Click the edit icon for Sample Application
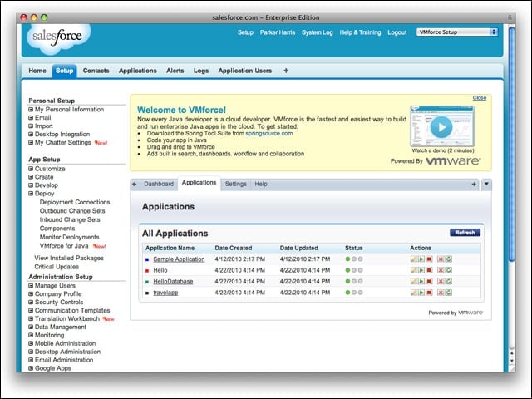 (x=414, y=259)
